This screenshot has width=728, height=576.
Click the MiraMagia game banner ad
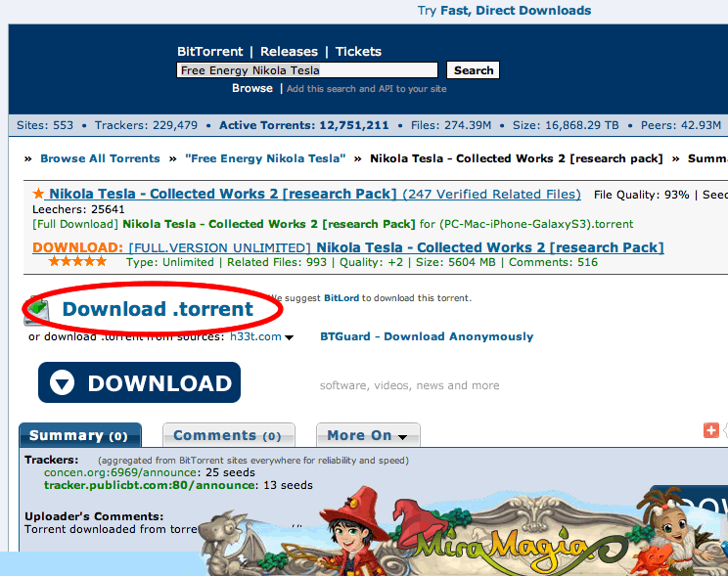click(x=462, y=530)
